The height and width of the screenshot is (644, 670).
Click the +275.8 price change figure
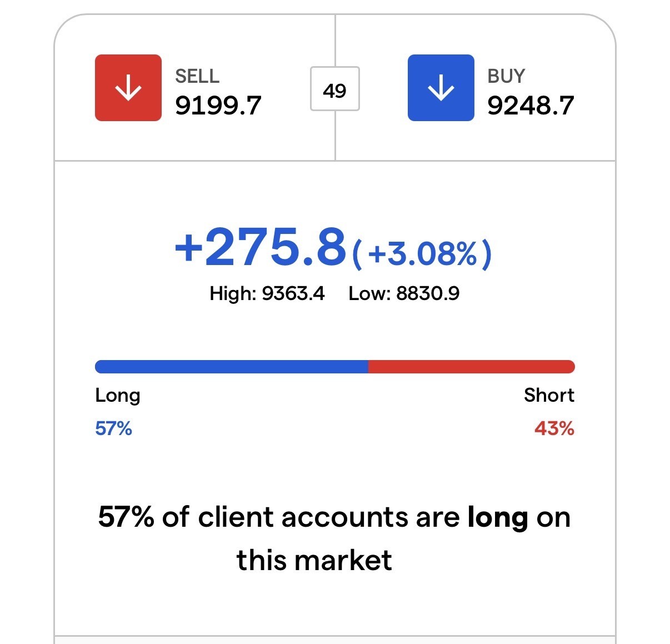click(x=260, y=247)
